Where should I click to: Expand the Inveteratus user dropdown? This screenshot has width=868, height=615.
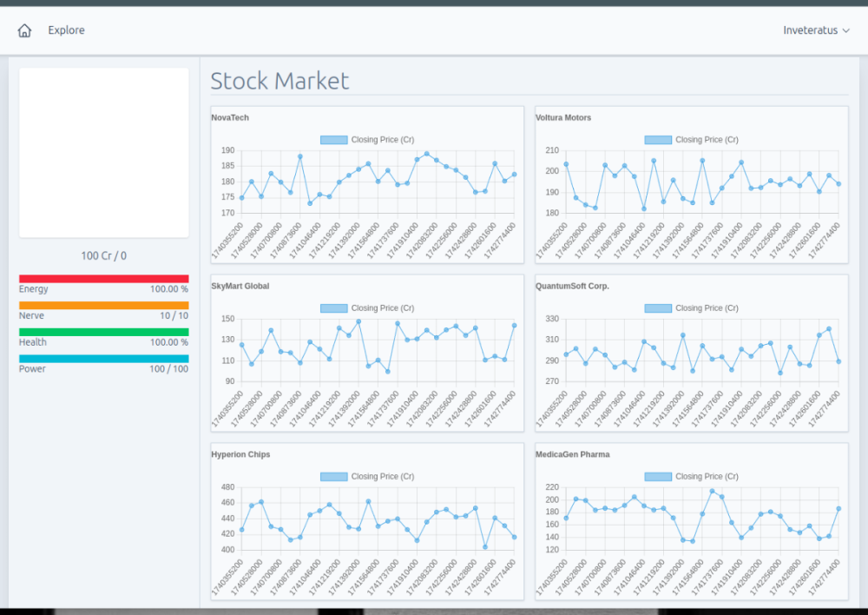[x=816, y=30]
